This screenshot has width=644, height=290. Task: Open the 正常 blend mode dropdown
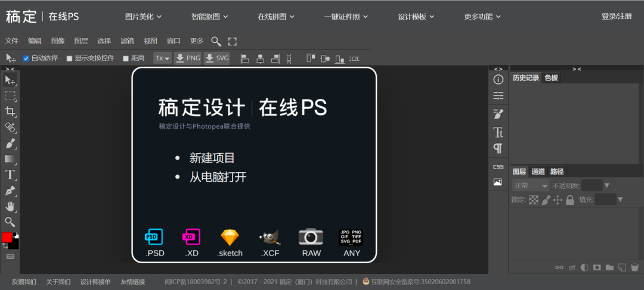(x=531, y=185)
